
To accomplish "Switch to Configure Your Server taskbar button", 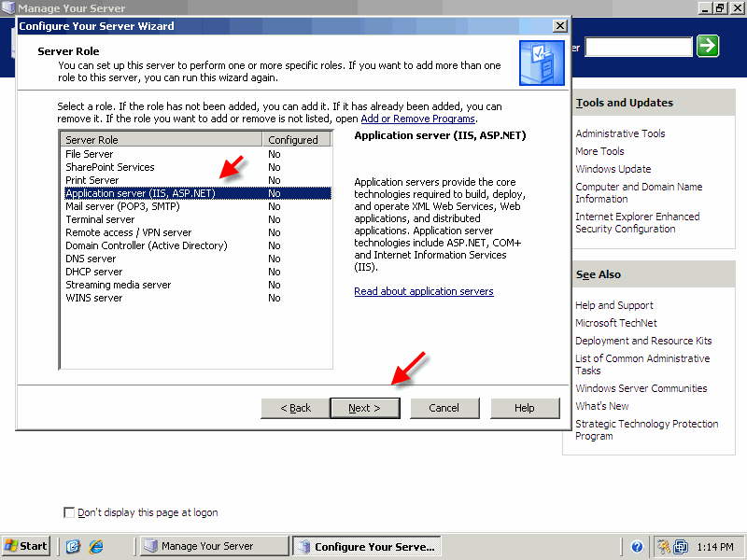I will click(x=366, y=546).
